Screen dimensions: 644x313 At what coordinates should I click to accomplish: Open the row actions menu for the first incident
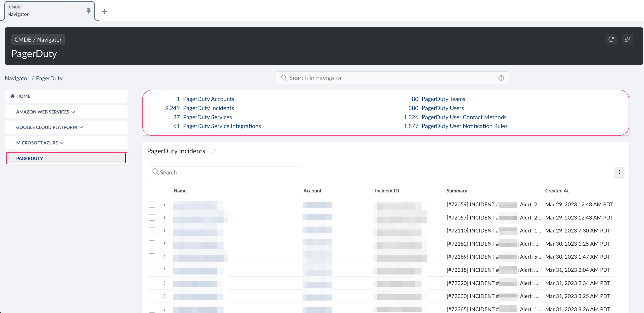[x=164, y=204]
